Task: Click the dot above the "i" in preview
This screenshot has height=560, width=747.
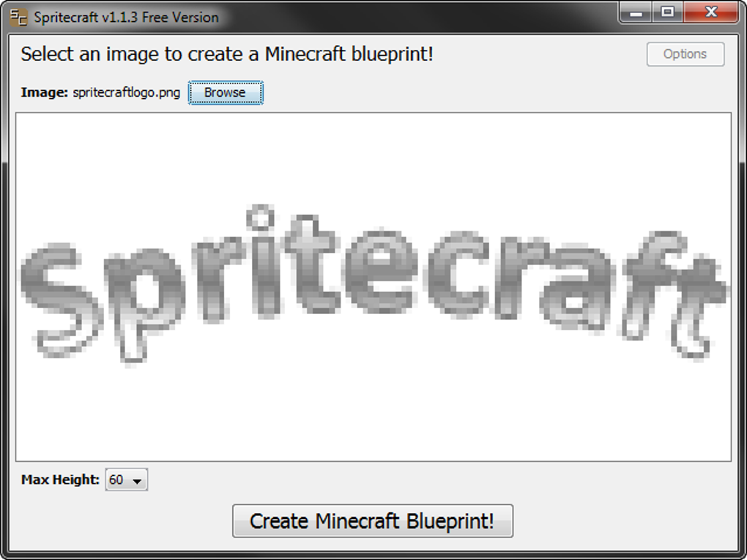Action: coord(259,217)
